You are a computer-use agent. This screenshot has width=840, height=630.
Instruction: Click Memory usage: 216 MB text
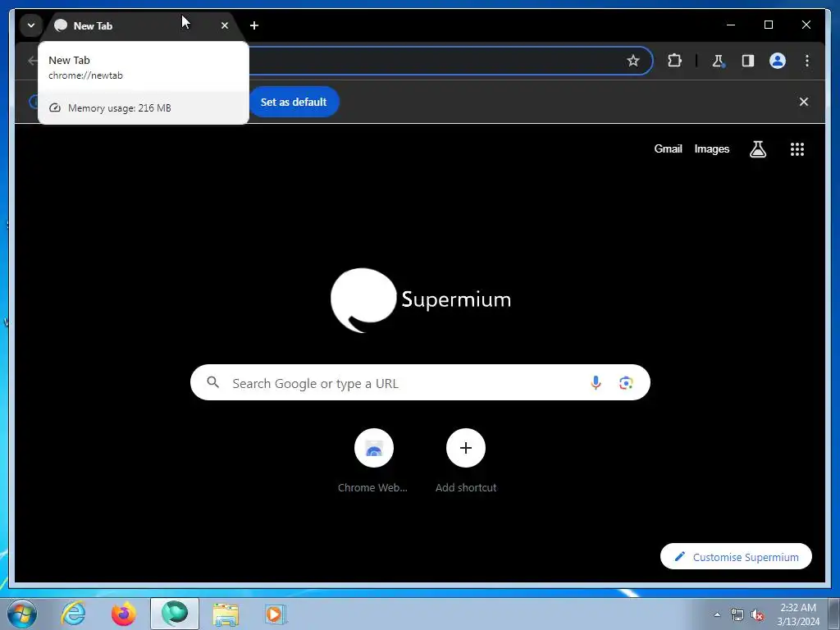point(120,107)
